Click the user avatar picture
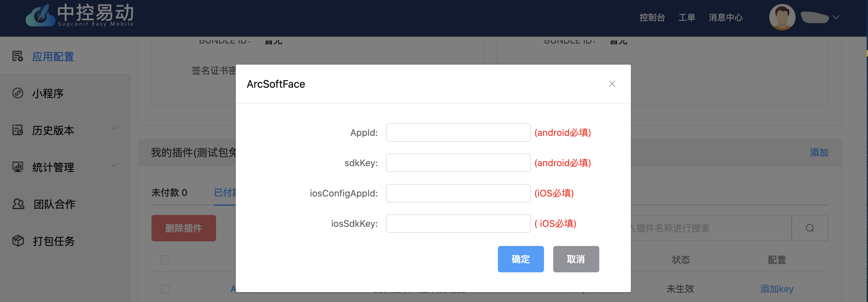This screenshot has width=868, height=302. [782, 17]
